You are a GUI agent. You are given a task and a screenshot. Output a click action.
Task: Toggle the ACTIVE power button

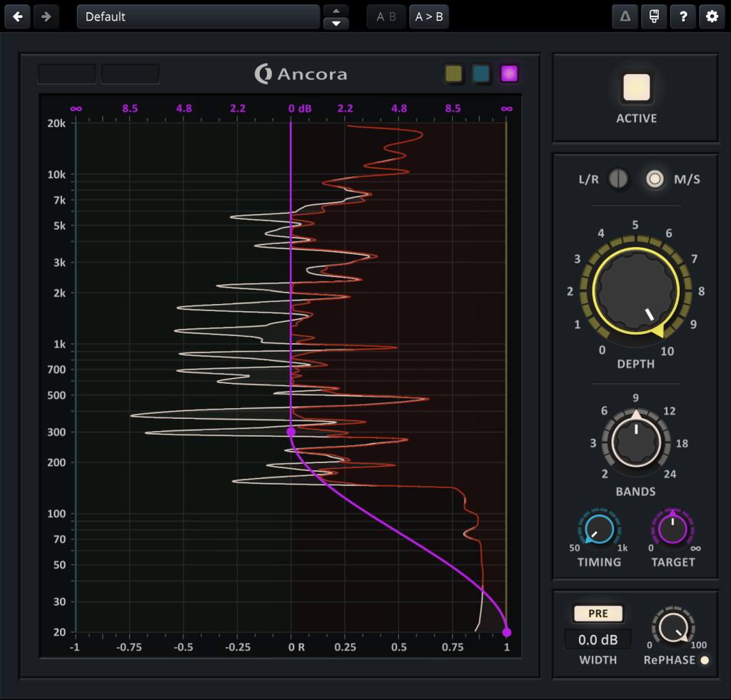(636, 88)
